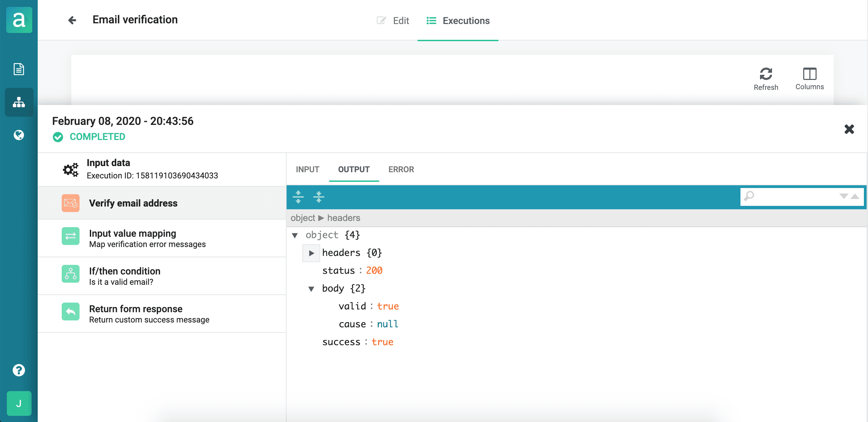The width and height of the screenshot is (868, 422).
Task: Select the Return form response step
Action: coord(162,314)
